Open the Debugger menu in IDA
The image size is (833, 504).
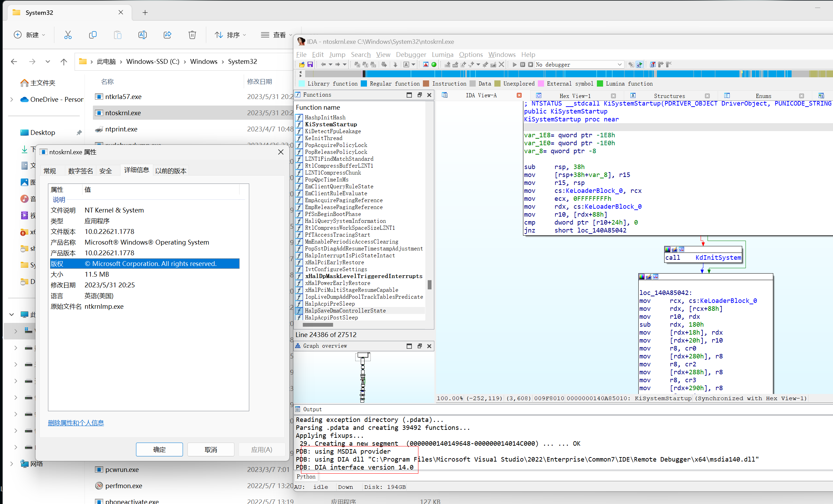point(411,55)
